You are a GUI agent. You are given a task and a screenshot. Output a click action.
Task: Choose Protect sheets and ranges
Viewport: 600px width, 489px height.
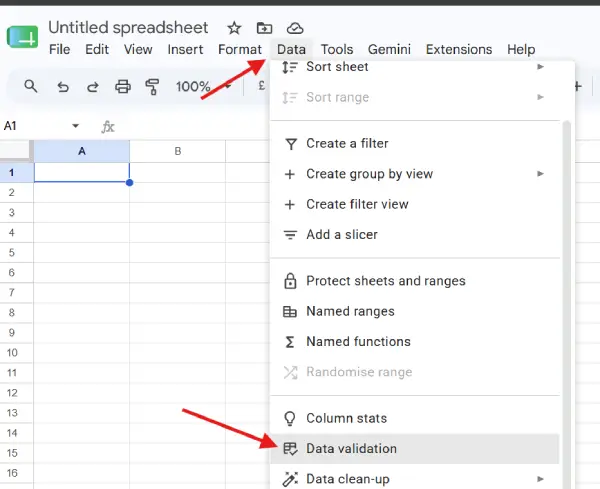(415, 281)
